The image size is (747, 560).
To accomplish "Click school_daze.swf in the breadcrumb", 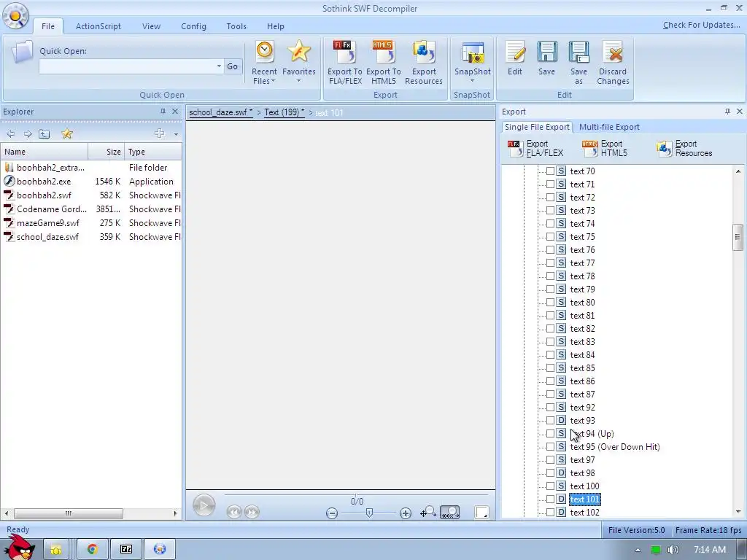I will pyautogui.click(x=220, y=112).
